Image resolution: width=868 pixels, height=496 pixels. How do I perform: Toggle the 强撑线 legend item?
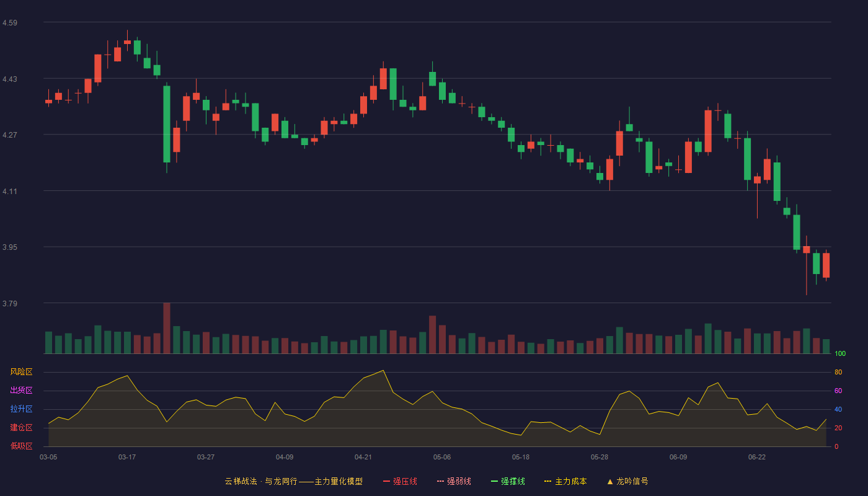(508, 481)
